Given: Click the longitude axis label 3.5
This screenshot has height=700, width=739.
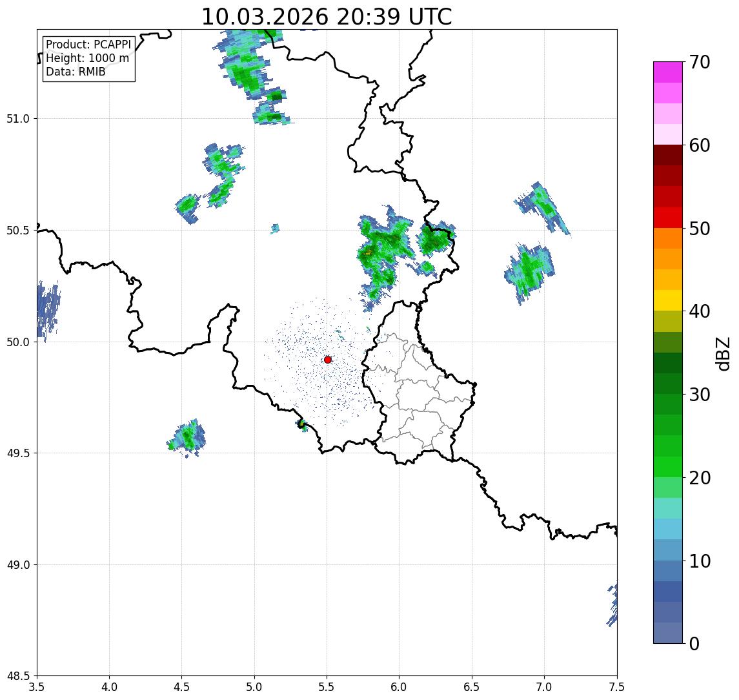Looking at the screenshot, I should point(37,686).
